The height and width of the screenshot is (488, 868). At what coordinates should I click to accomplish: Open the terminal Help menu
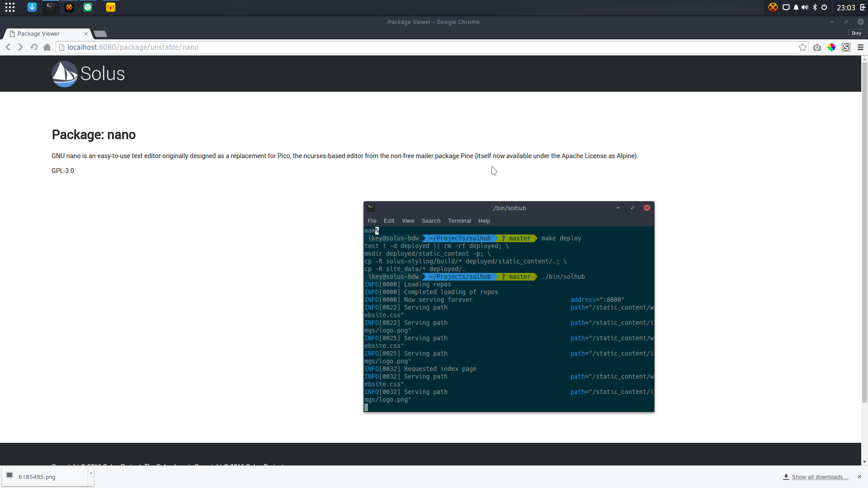click(x=484, y=221)
